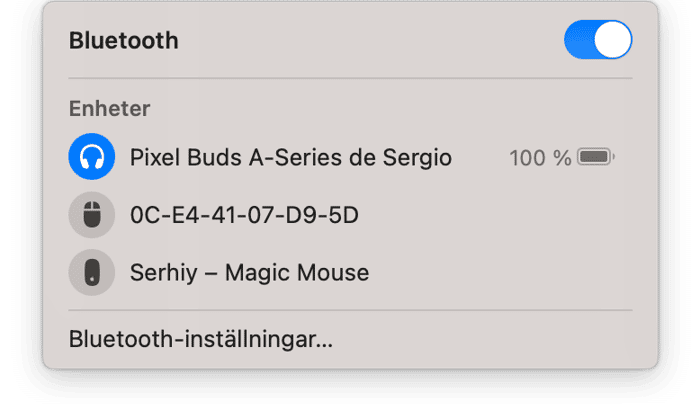Select the Serhiy – Magic Mouse label
Viewport: 700px width, 419px height.
coord(249,272)
